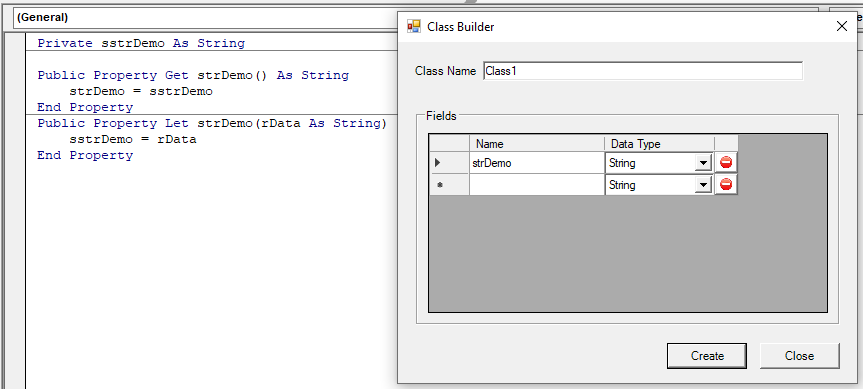Click the first "End Property" line after Get
The image size is (863, 389).
coord(85,107)
